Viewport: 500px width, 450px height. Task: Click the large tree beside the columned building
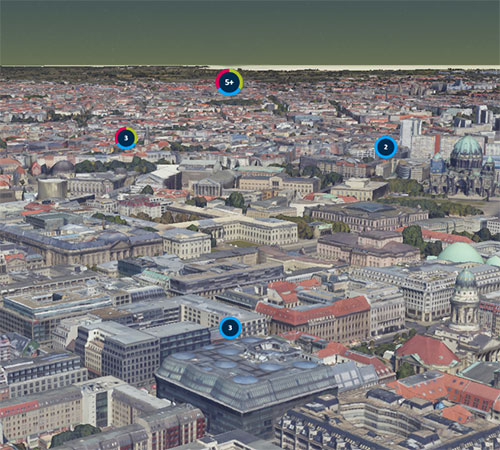point(235,200)
